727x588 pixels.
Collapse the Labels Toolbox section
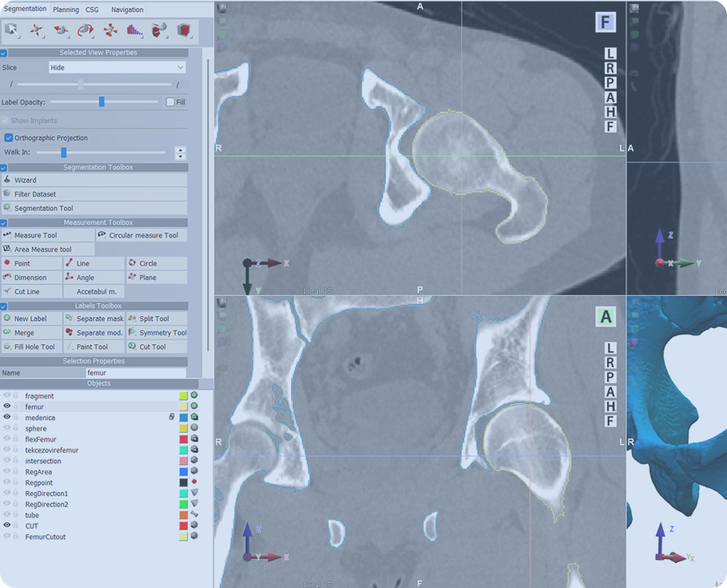point(3,306)
